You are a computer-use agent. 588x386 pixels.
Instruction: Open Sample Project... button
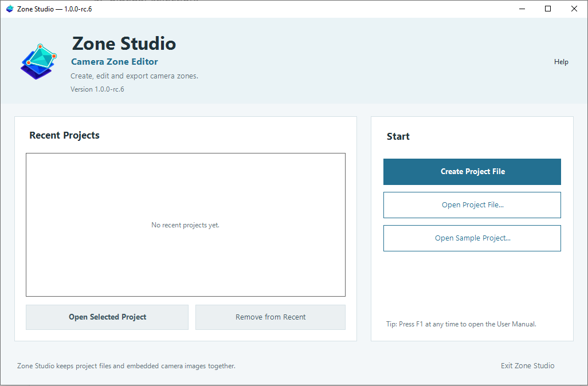[x=472, y=238]
